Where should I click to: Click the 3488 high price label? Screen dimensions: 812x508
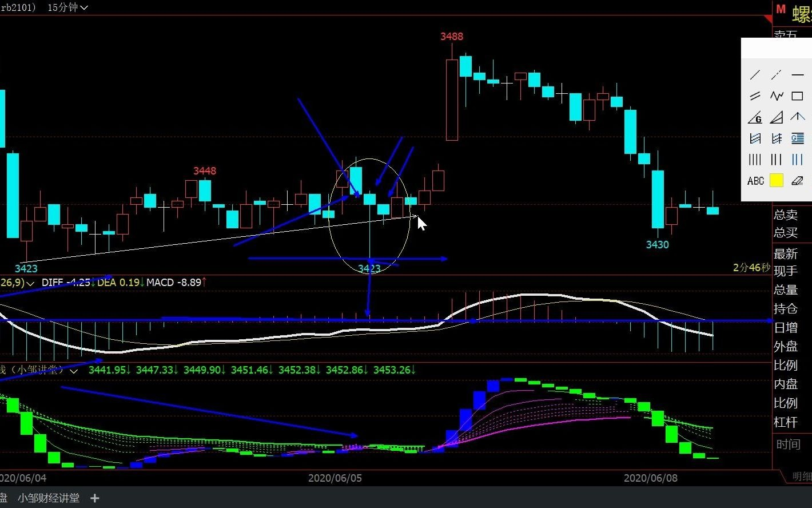point(451,37)
